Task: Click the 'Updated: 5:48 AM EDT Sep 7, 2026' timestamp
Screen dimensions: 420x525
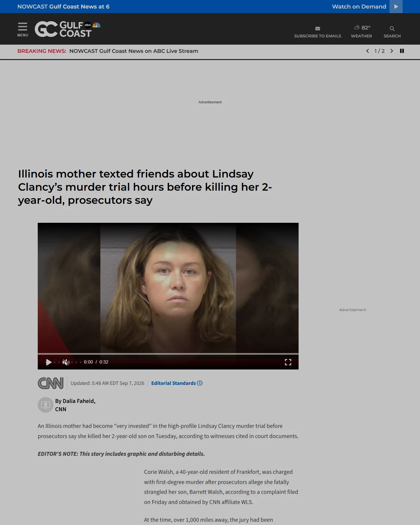Action: pos(107,383)
